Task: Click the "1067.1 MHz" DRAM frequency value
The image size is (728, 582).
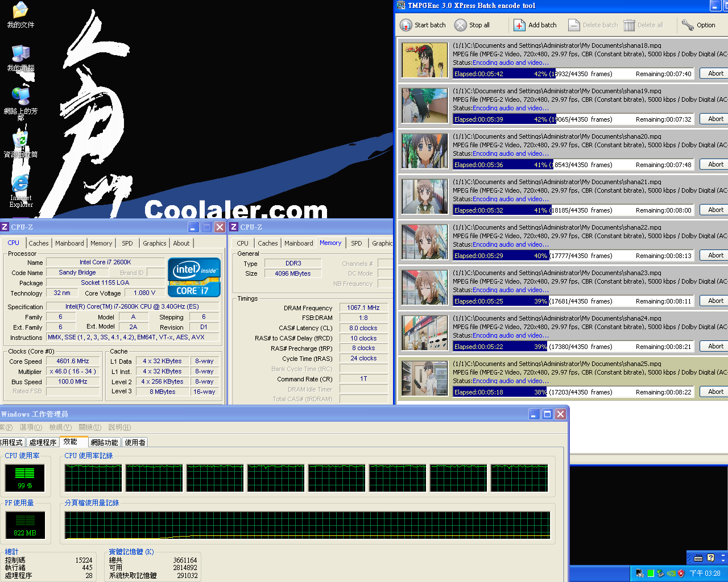Action: (363, 307)
